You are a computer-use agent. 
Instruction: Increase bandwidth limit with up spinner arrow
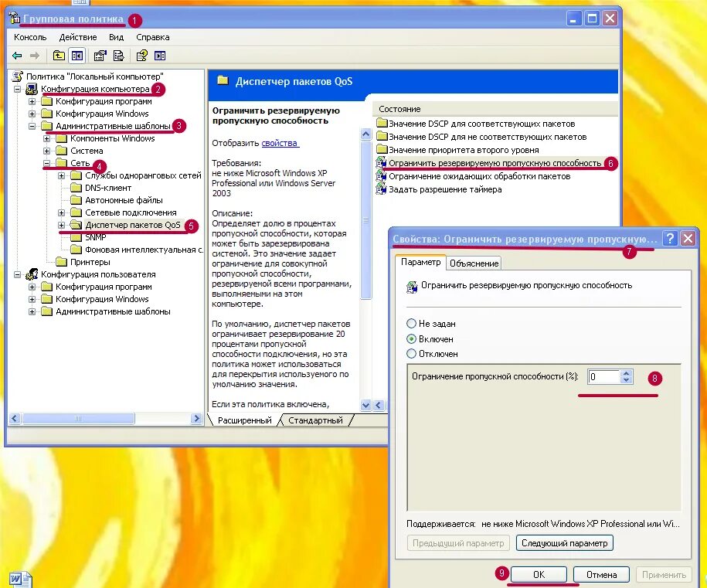tap(626, 373)
